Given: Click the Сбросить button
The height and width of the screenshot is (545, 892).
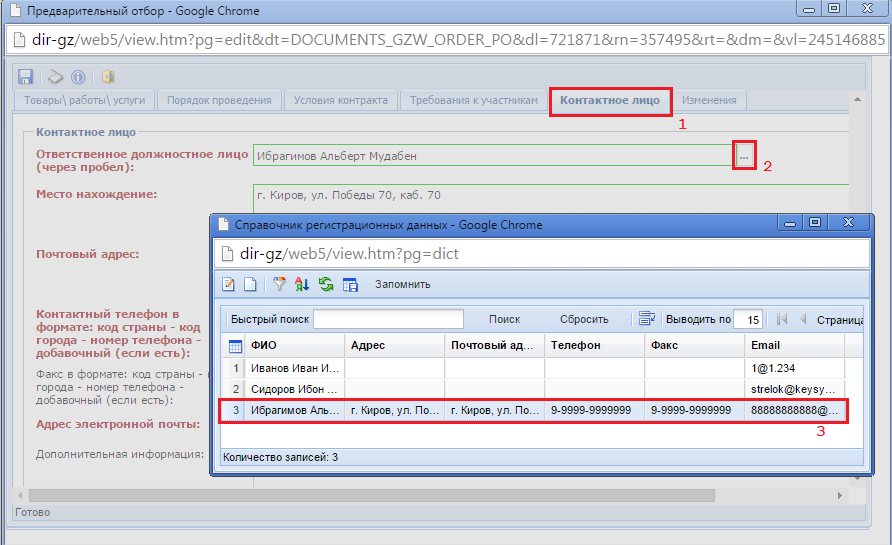Looking at the screenshot, I should click(x=584, y=319).
